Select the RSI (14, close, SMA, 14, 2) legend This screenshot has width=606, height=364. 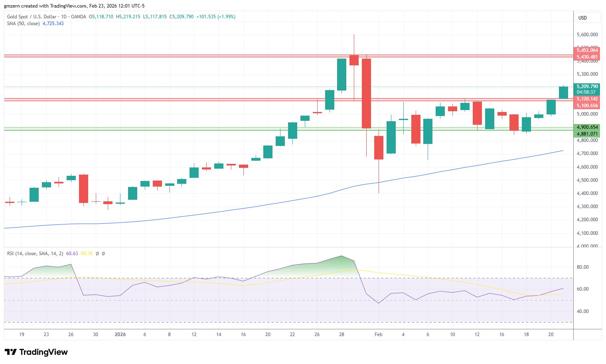click(35, 254)
